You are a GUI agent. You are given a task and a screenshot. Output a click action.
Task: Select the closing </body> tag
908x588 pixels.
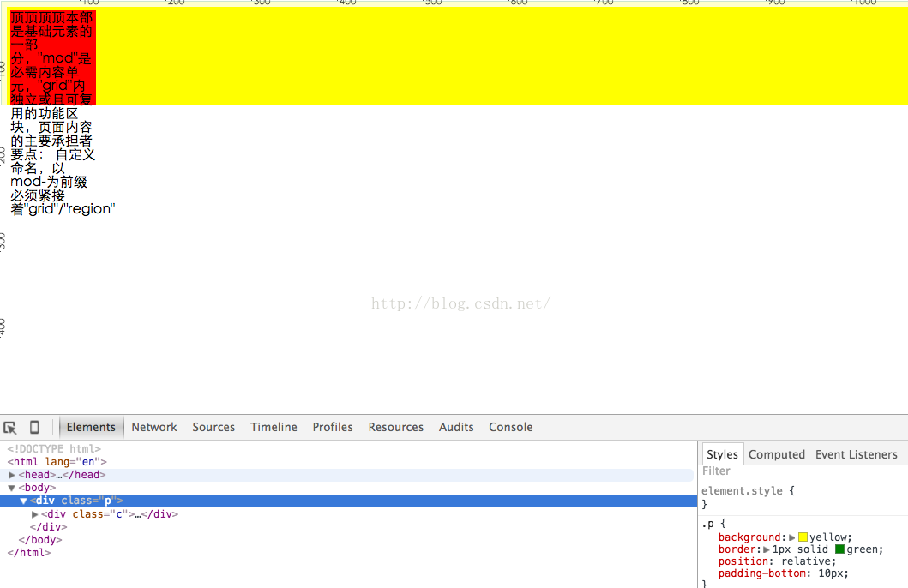[x=40, y=540]
